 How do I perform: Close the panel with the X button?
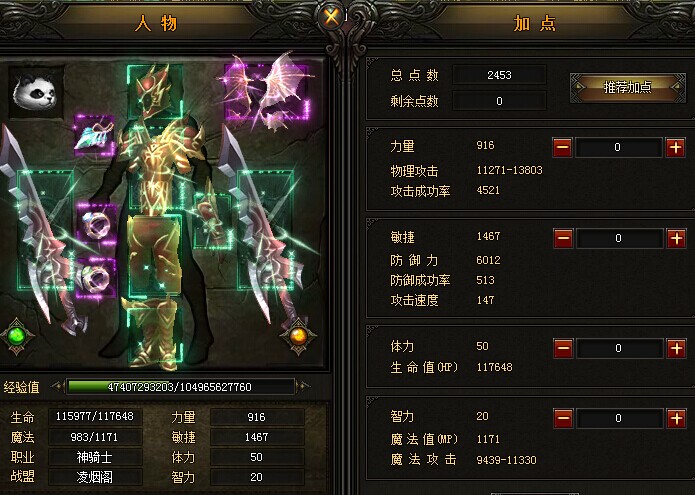[x=332, y=17]
